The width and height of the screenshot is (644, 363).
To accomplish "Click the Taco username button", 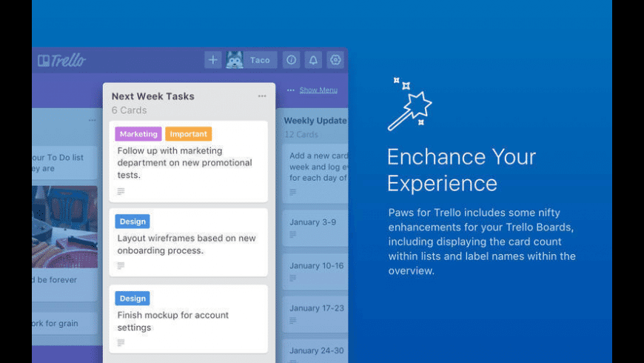I will pyautogui.click(x=260, y=60).
